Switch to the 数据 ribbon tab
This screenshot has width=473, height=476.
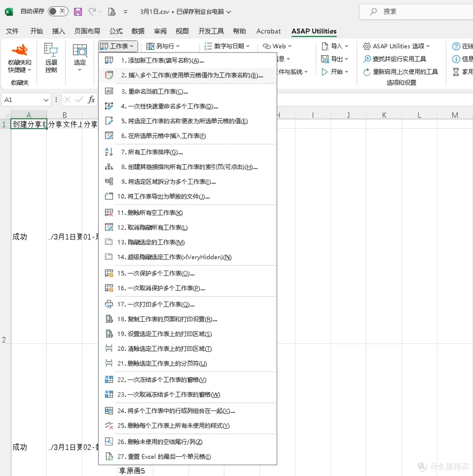pyautogui.click(x=138, y=31)
